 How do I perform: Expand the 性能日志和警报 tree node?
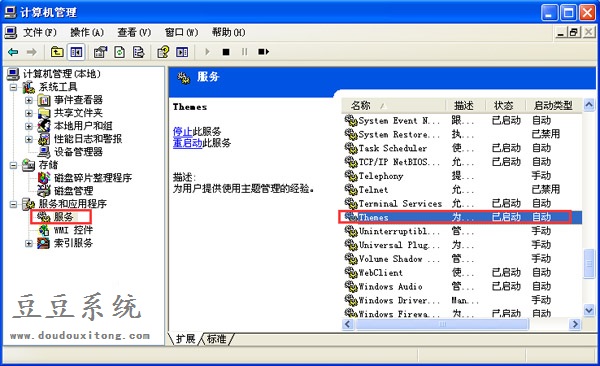29,139
